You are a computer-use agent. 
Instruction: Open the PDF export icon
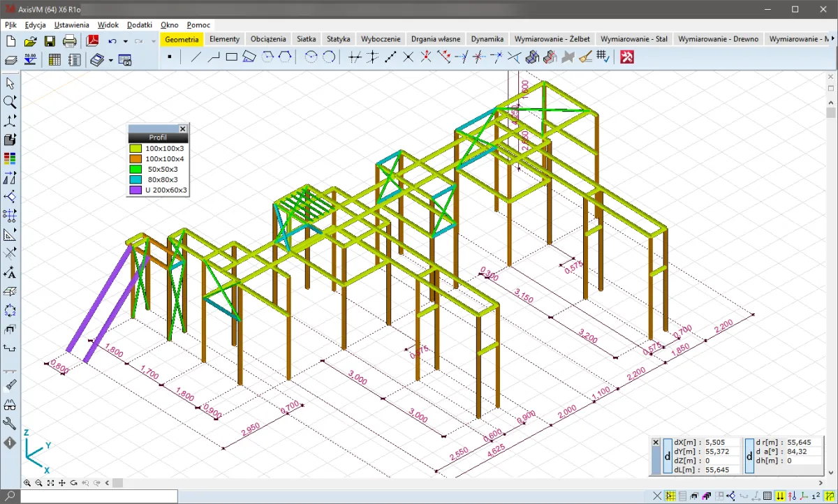point(91,41)
